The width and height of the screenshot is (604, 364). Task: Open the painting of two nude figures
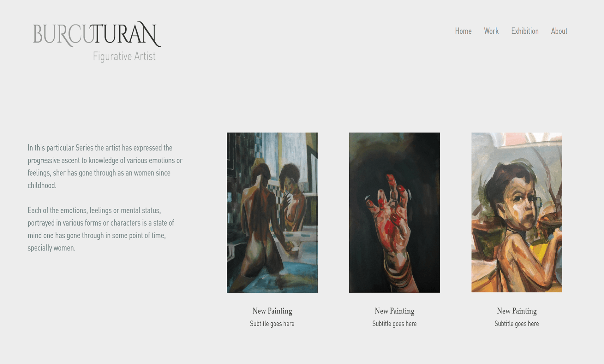[x=272, y=213]
